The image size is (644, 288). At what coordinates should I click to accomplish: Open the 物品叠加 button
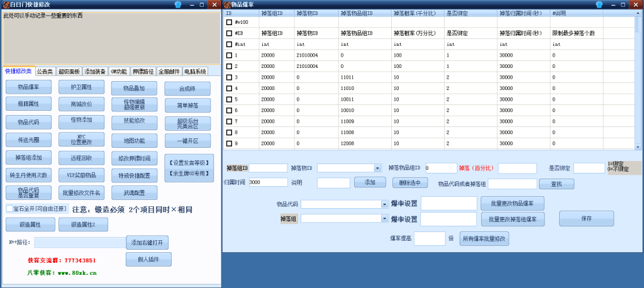[135, 88]
